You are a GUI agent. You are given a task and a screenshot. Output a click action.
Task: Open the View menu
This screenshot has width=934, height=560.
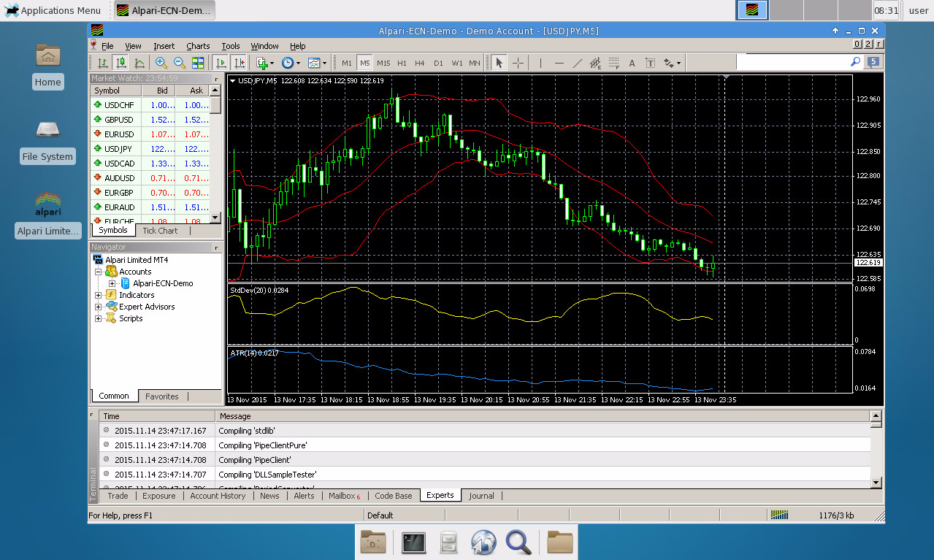click(133, 46)
